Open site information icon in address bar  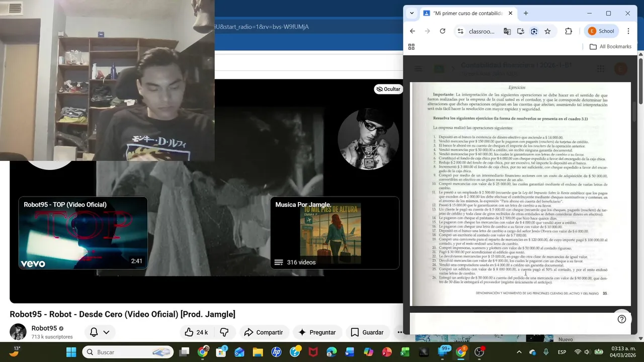[x=460, y=31]
